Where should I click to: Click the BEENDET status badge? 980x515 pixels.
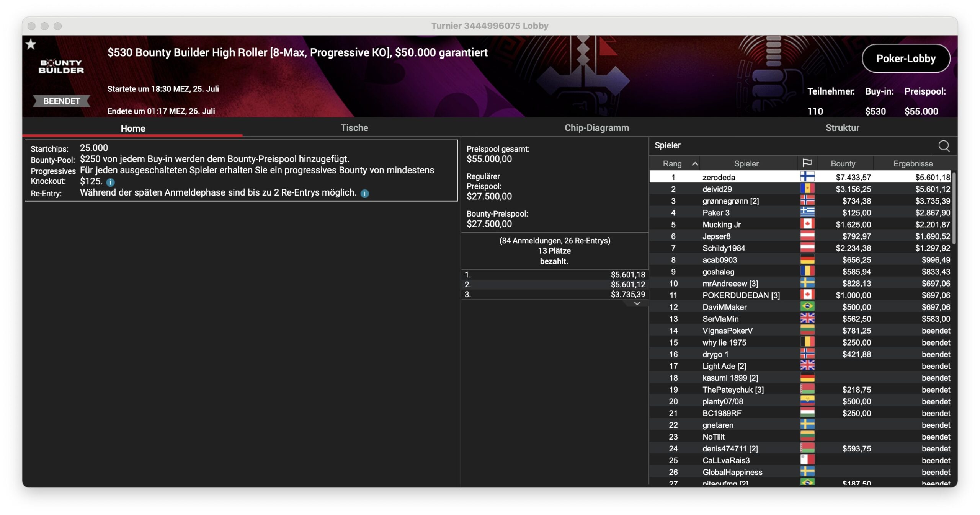[61, 101]
